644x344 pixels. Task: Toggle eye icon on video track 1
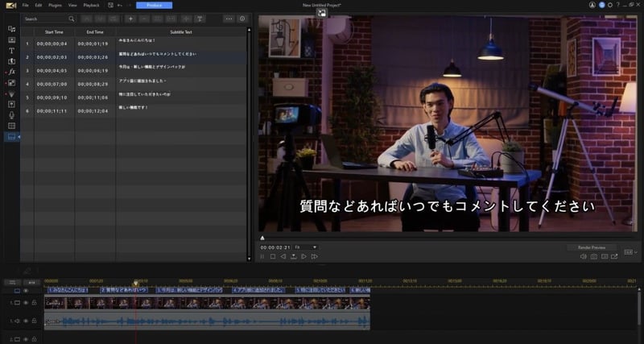coord(25,303)
